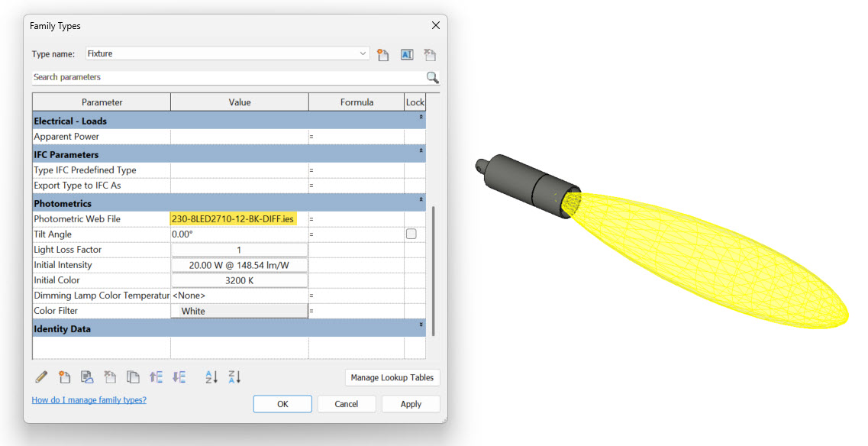Click the Move Parameter Down icon

pos(179,377)
